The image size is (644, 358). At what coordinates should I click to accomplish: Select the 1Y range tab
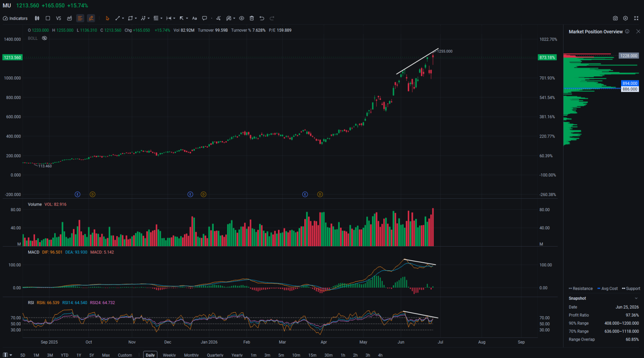79,355
